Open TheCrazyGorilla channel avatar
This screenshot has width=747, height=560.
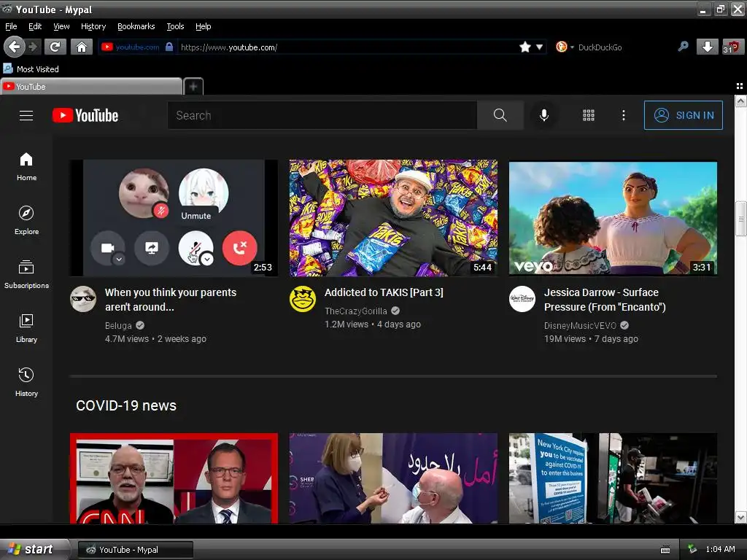point(303,298)
